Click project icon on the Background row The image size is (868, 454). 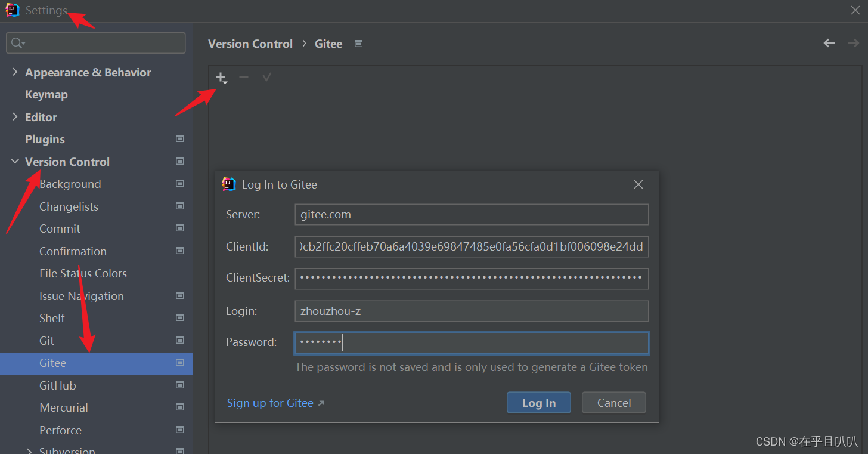[179, 184]
